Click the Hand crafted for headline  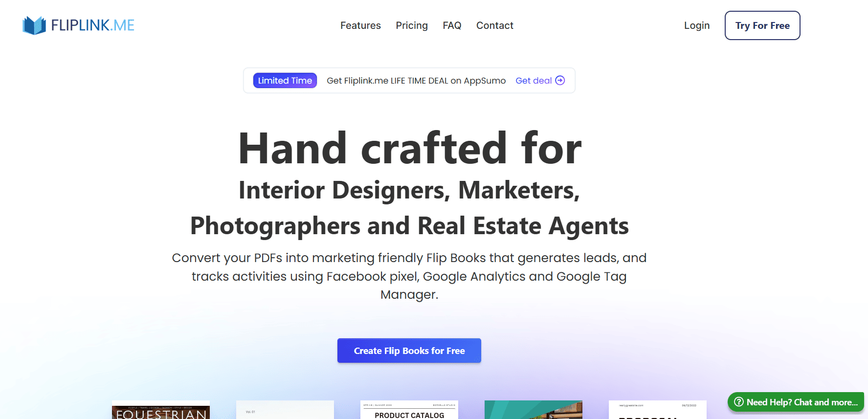[410, 148]
